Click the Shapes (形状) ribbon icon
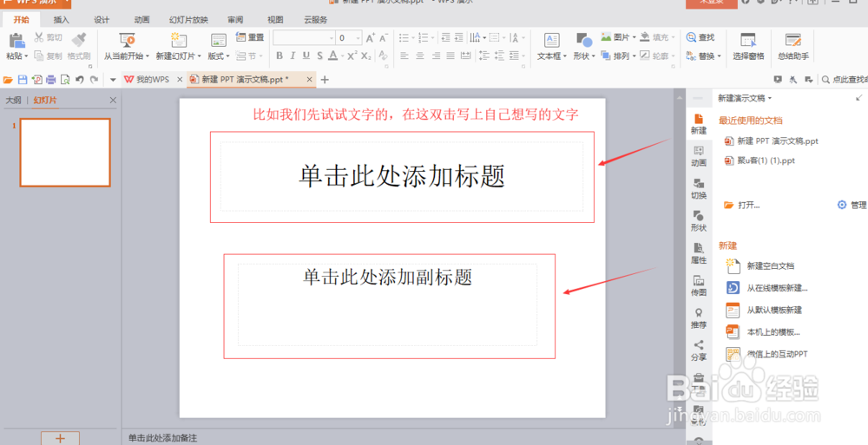The width and height of the screenshot is (868, 445). click(x=584, y=41)
